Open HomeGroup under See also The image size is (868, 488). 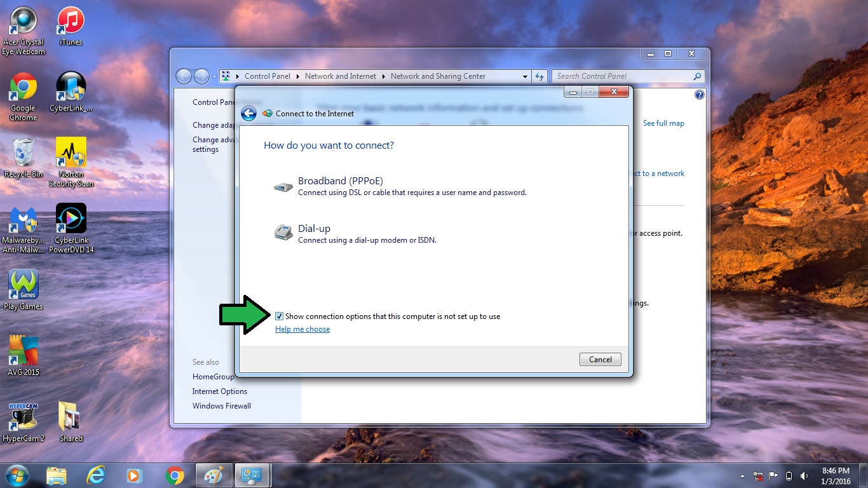214,377
